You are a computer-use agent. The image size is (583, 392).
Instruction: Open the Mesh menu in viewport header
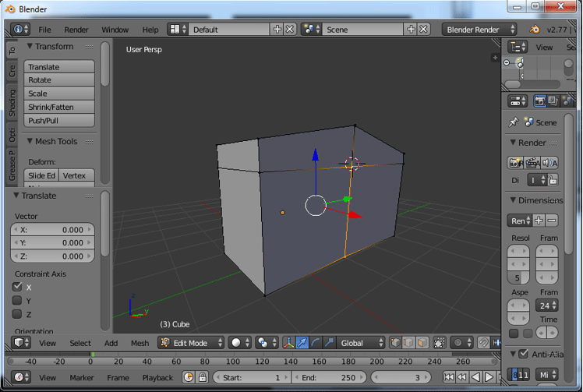pyautogui.click(x=140, y=343)
